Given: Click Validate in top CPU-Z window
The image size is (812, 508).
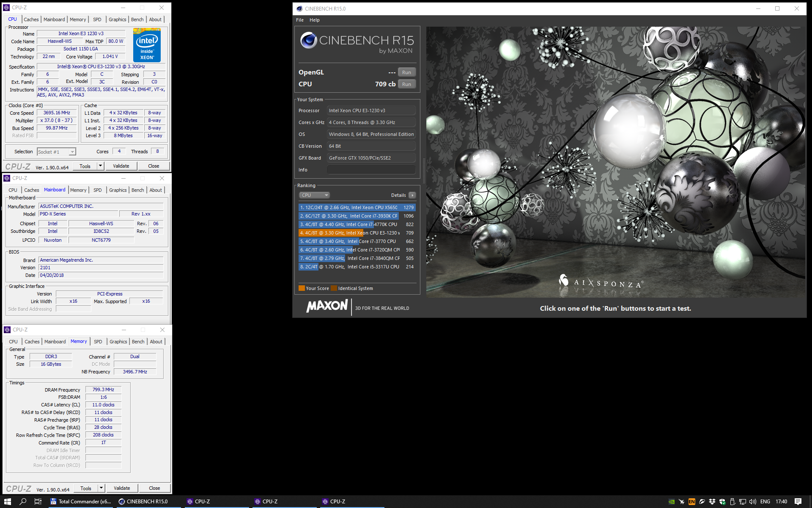Looking at the screenshot, I should coord(121,166).
